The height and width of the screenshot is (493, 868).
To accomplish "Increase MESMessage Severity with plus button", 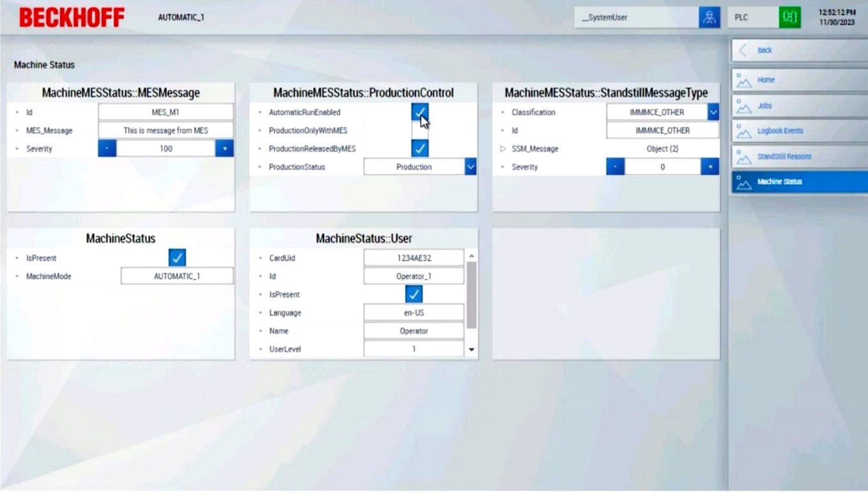I will (x=225, y=149).
